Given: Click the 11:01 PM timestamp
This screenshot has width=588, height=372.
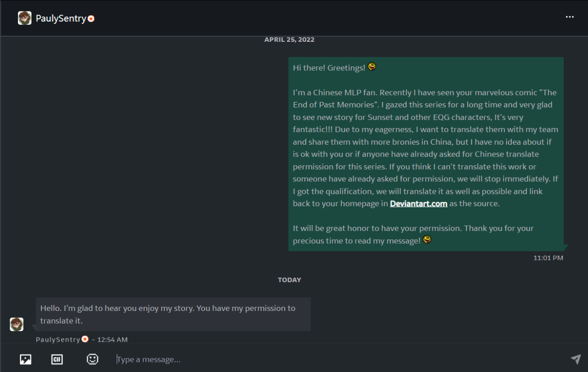Looking at the screenshot, I should (x=548, y=258).
